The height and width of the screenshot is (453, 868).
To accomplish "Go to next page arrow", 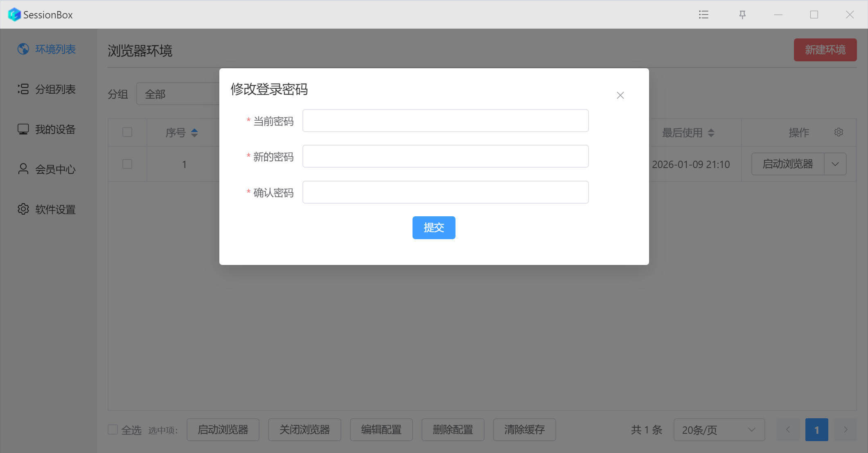I will pos(845,430).
